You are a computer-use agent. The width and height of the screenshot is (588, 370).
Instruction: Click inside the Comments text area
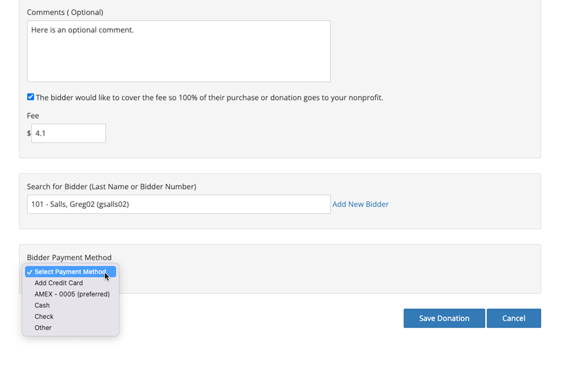click(x=179, y=51)
